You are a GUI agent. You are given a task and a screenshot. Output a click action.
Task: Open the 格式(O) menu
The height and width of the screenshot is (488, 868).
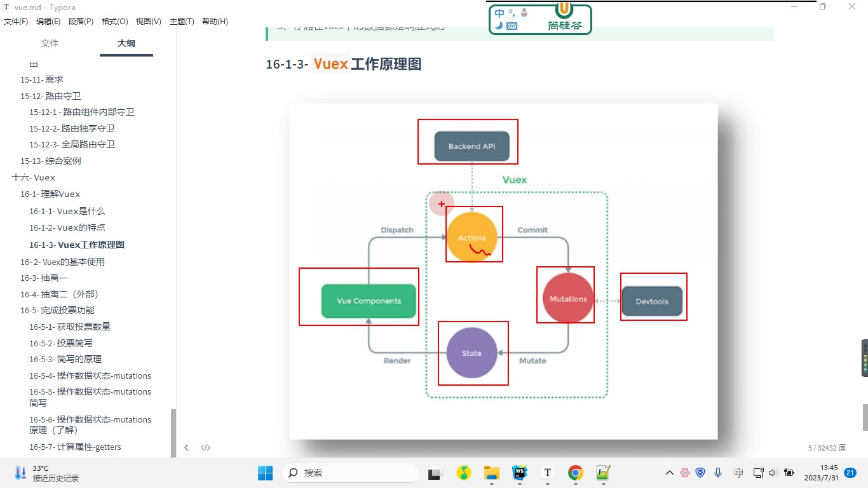pos(114,21)
